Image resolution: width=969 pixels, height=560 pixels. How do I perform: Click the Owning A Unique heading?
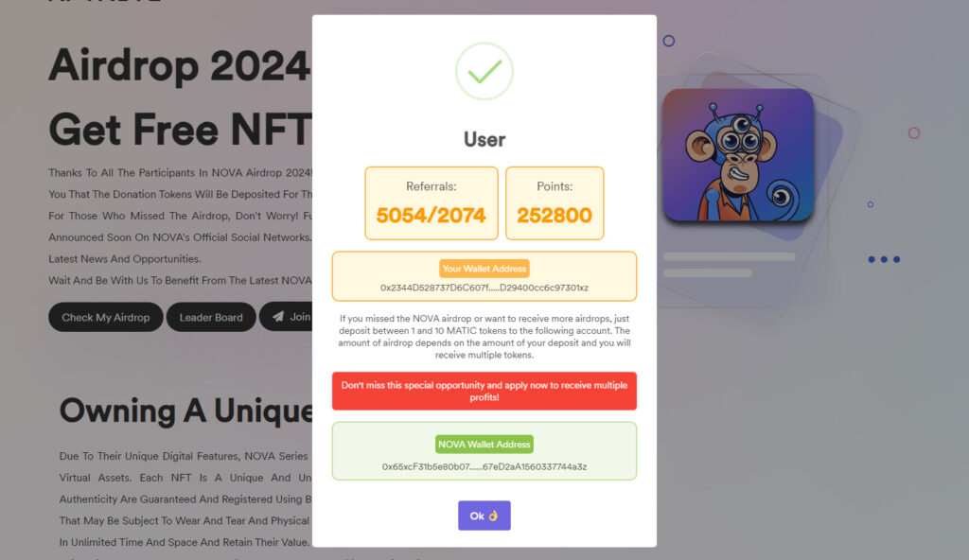coord(185,411)
